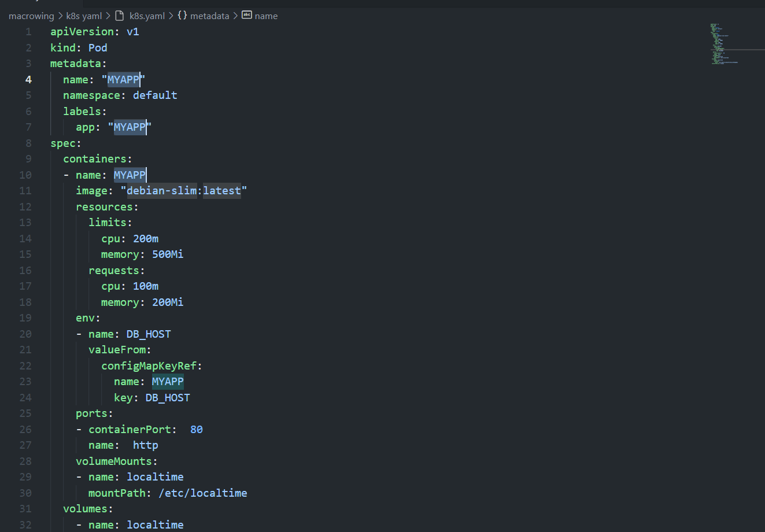Click the 500Mi memory limit value
The height and width of the screenshot is (532, 765).
[x=168, y=254]
